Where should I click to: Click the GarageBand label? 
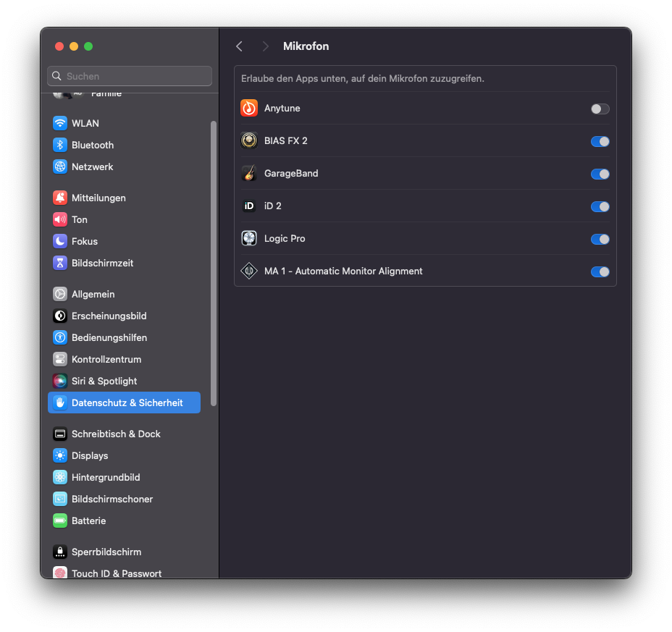291,173
